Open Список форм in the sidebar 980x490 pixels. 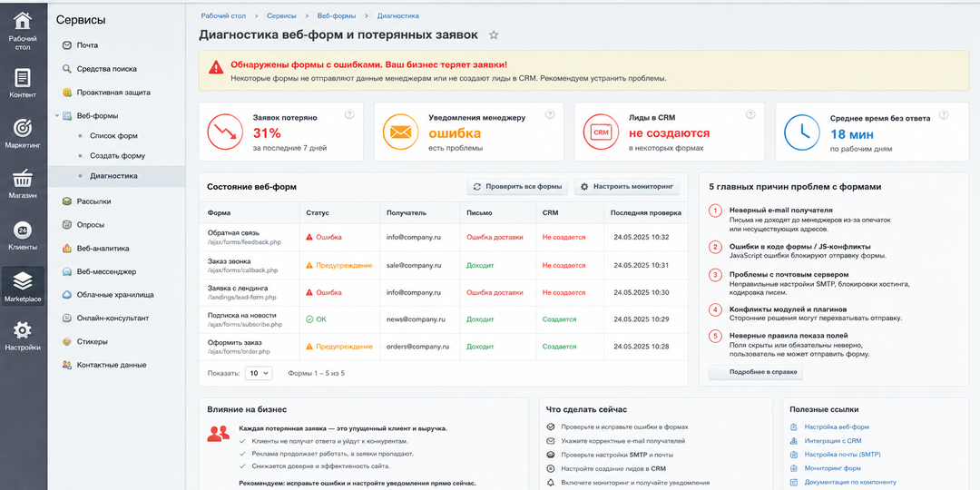(x=113, y=135)
